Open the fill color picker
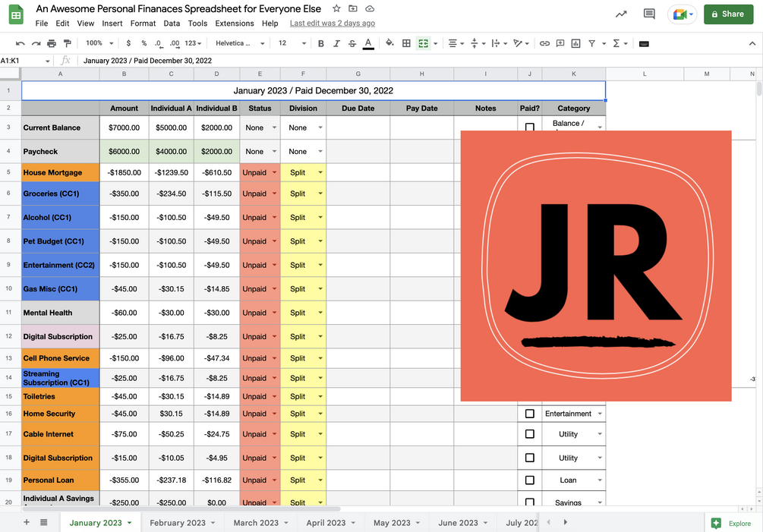This screenshot has height=532, width=763. point(389,43)
